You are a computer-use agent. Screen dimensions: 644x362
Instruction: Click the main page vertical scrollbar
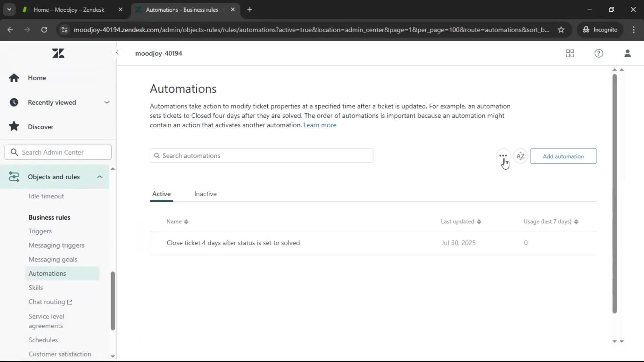(x=614, y=194)
